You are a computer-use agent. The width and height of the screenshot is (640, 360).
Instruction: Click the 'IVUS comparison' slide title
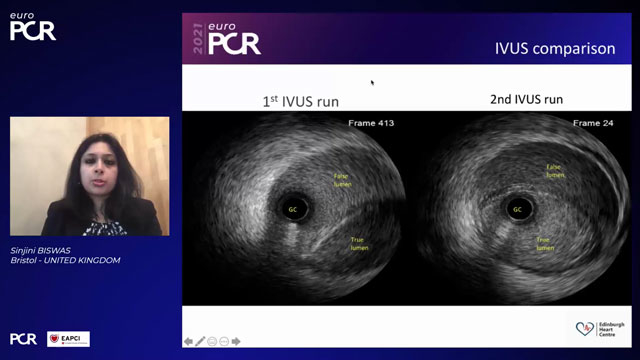(x=555, y=49)
